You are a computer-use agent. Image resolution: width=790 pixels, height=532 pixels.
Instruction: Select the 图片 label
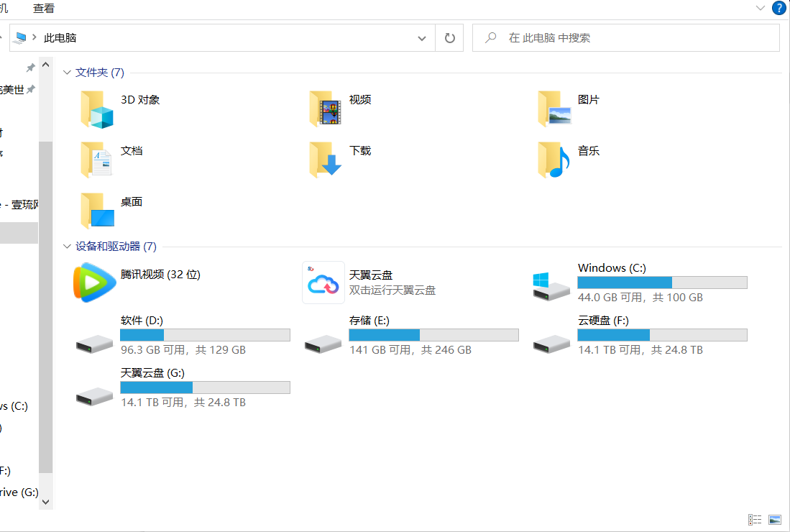pyautogui.click(x=589, y=100)
